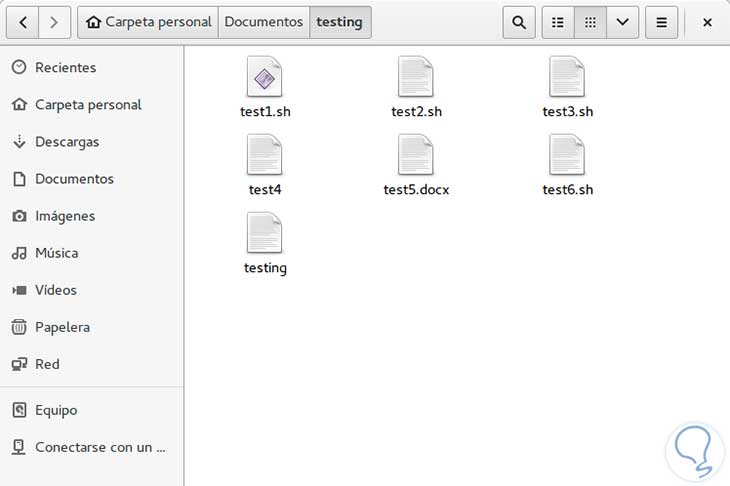The width and height of the screenshot is (730, 486).
Task: Open Documentos in the sidebar
Action: 92,179
